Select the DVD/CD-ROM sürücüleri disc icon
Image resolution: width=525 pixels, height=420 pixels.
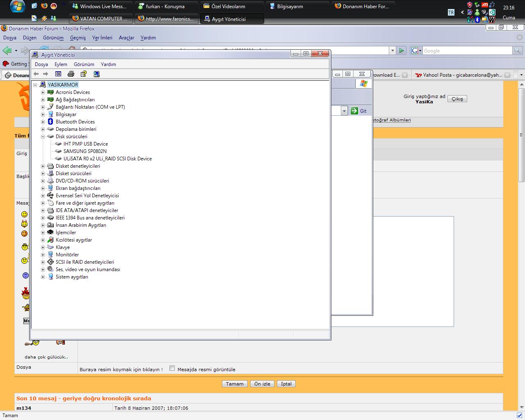pos(50,181)
